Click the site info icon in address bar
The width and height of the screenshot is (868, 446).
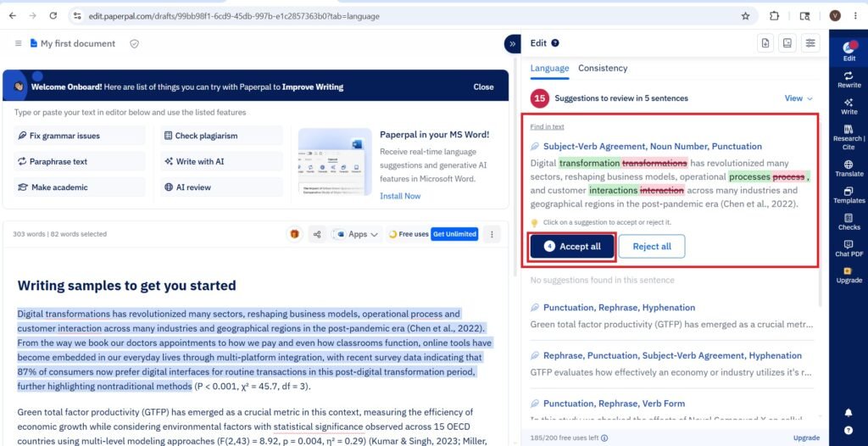[77, 16]
